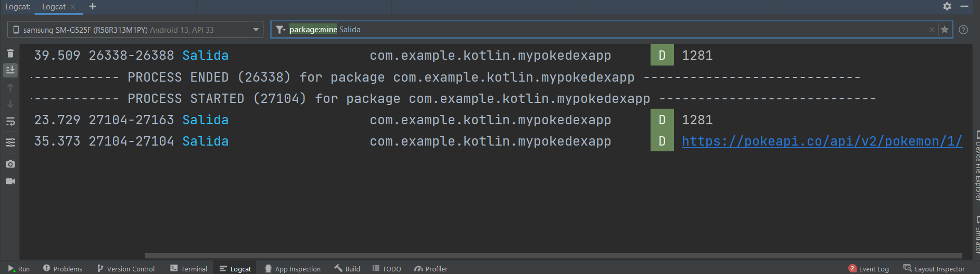Start screen recording with video icon
This screenshot has width=980, height=274.
click(x=10, y=181)
